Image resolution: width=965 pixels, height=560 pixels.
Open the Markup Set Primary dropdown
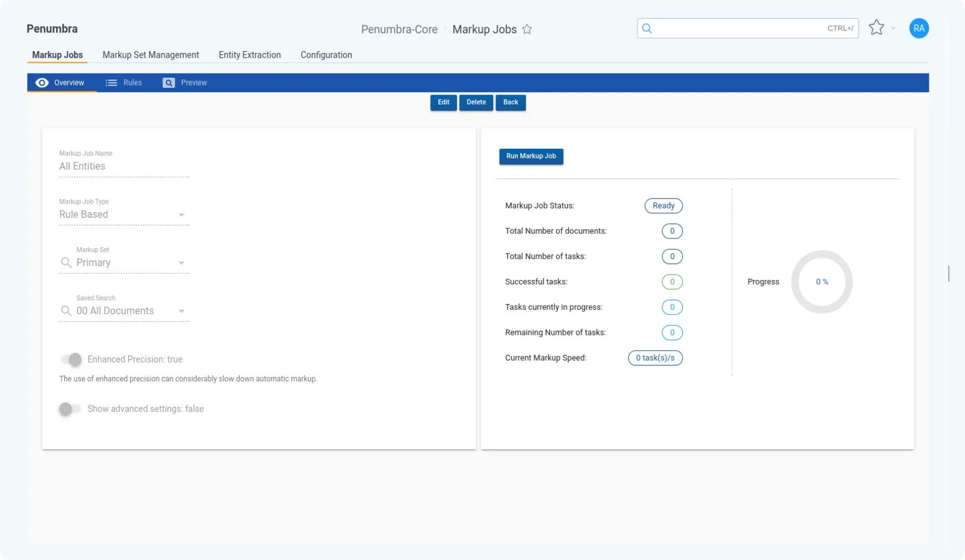coord(181,263)
